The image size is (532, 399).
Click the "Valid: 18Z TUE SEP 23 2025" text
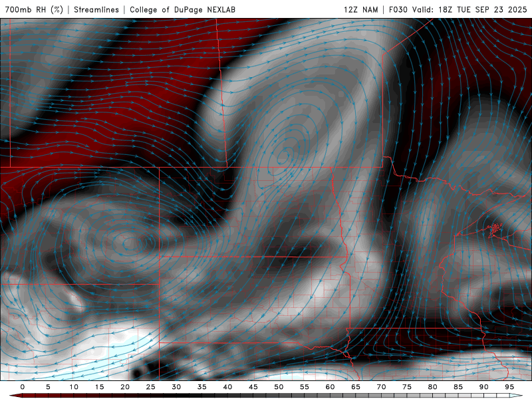(469, 9)
